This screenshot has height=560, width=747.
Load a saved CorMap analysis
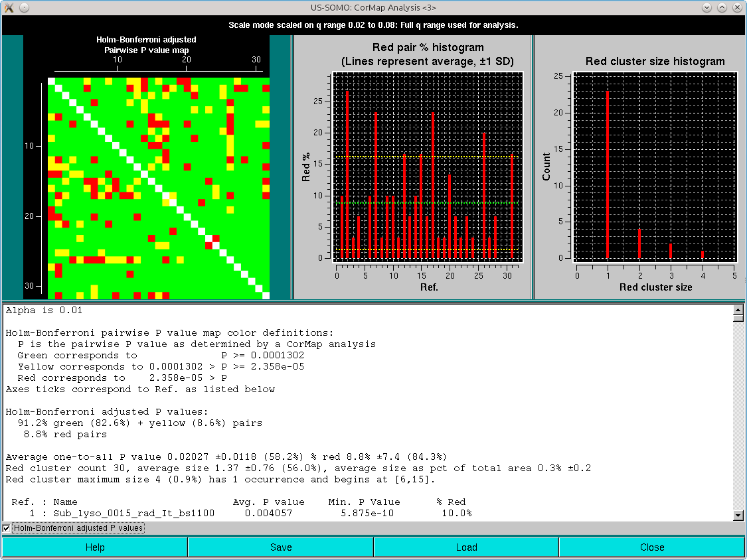click(x=466, y=547)
